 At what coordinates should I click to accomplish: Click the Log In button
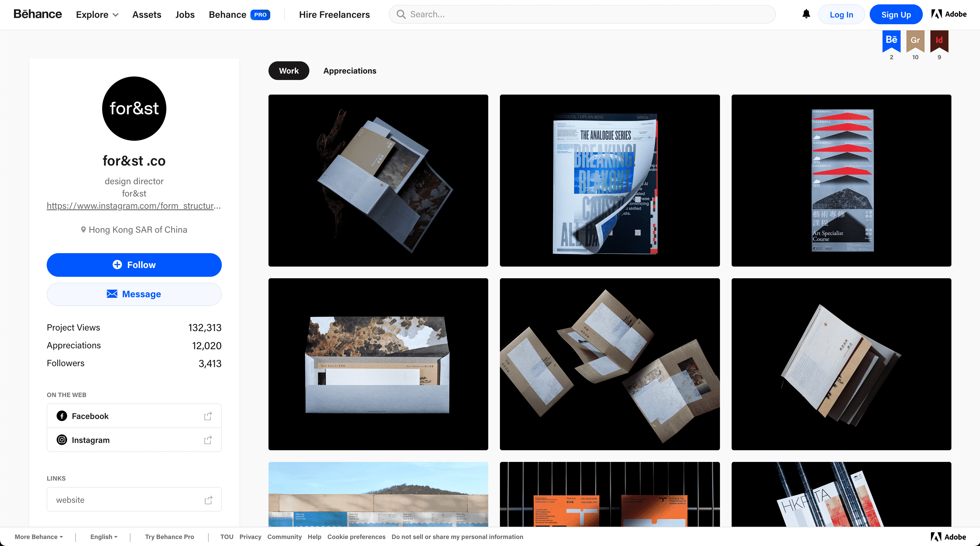(x=841, y=14)
